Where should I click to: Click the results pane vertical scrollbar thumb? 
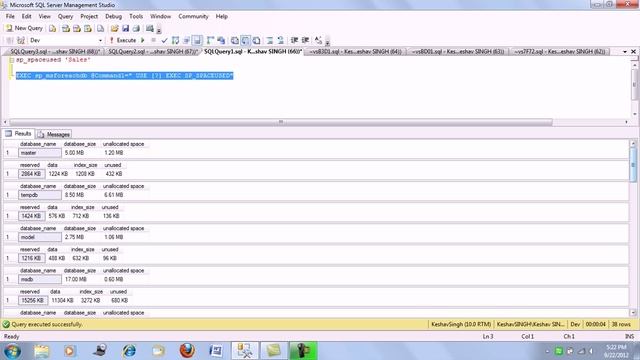click(633, 164)
